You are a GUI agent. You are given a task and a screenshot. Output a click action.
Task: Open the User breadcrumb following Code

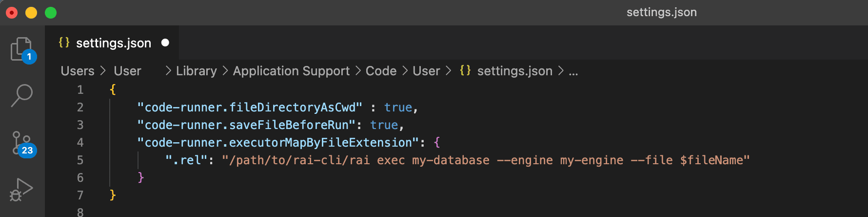(x=426, y=71)
